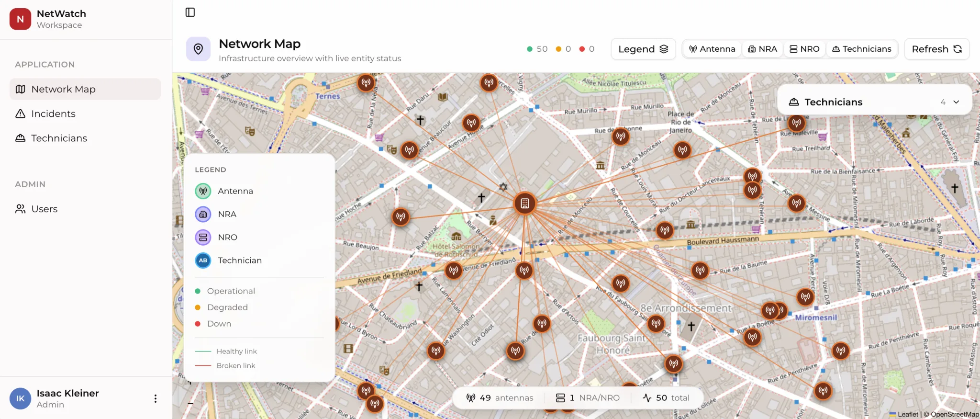Viewport: 980px width, 419px height.
Task: Toggle the Legend panel button
Action: (x=643, y=49)
